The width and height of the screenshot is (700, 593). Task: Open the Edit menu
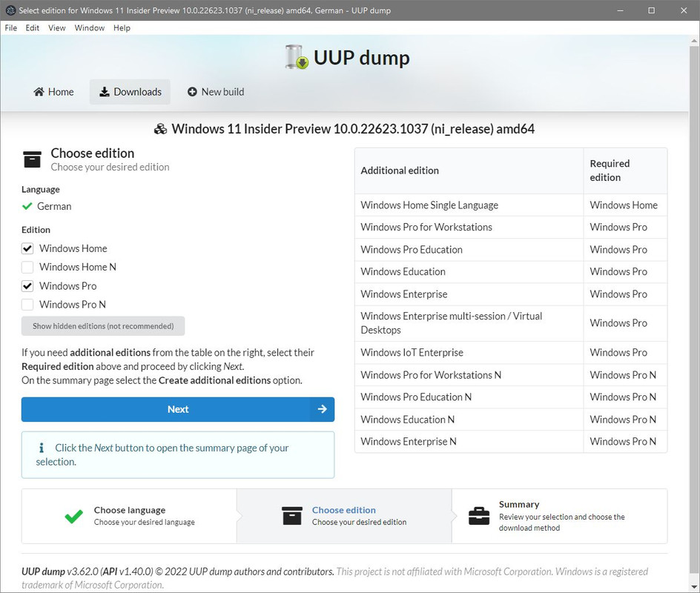point(32,27)
